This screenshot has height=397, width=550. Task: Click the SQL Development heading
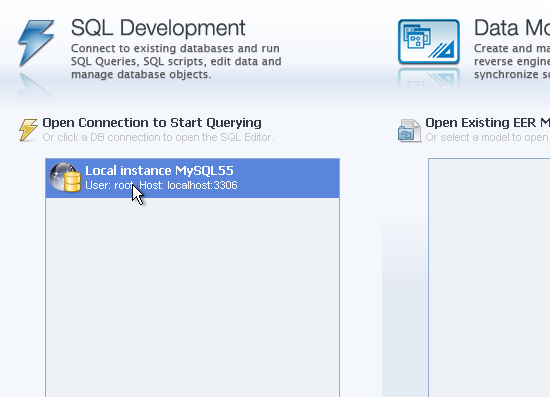(158, 28)
